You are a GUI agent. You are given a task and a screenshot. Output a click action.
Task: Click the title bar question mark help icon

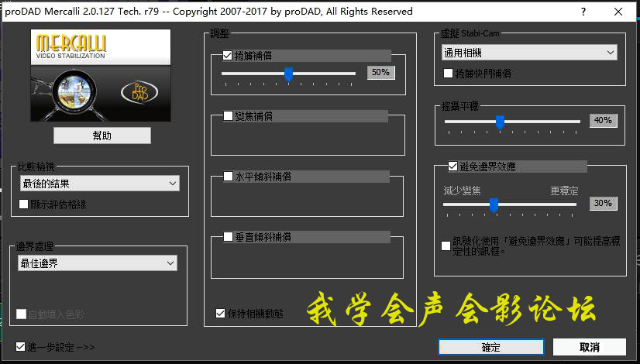[583, 12]
